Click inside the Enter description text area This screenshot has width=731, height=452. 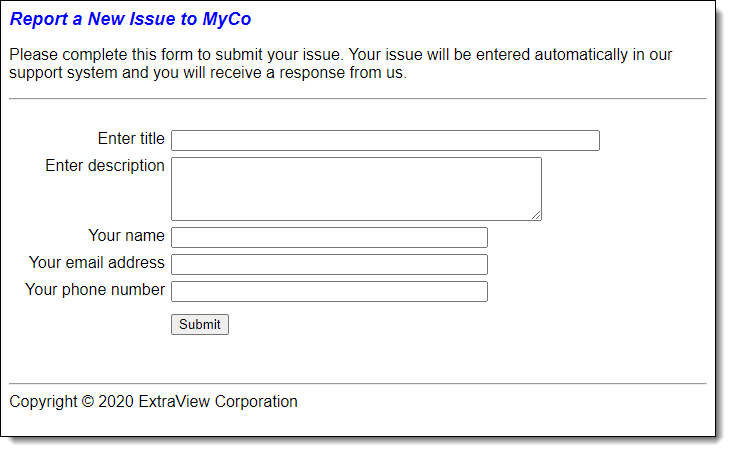pos(356,189)
